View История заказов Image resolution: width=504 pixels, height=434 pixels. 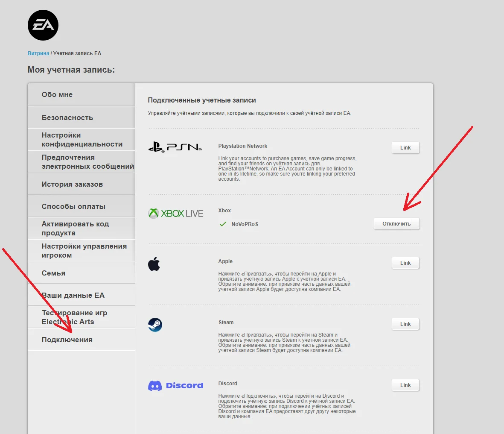click(x=82, y=184)
